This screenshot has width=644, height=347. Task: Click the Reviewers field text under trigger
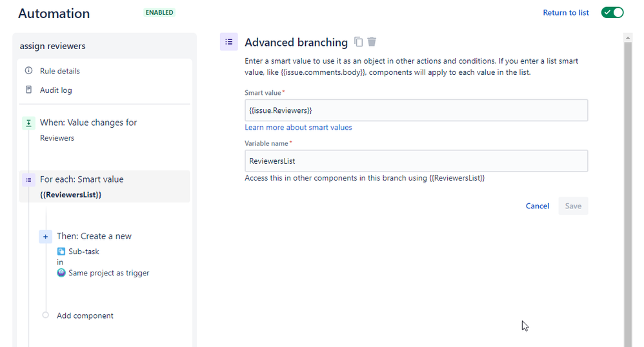pyautogui.click(x=57, y=138)
